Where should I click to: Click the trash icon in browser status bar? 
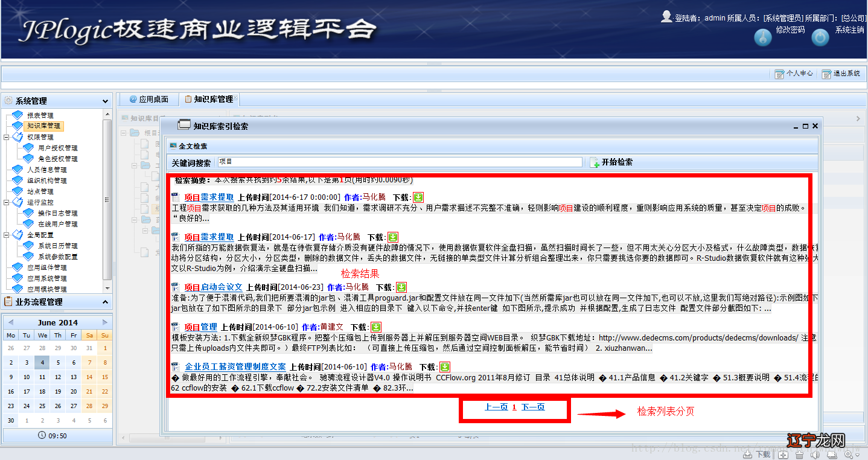click(x=799, y=455)
